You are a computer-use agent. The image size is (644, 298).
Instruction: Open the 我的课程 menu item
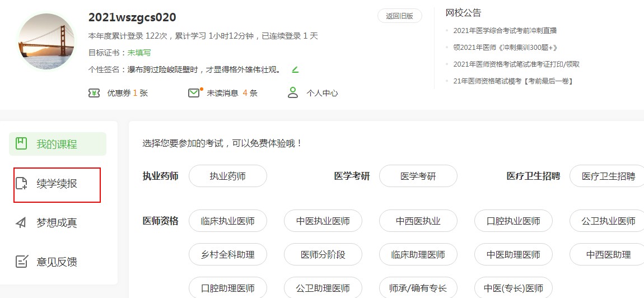57,144
